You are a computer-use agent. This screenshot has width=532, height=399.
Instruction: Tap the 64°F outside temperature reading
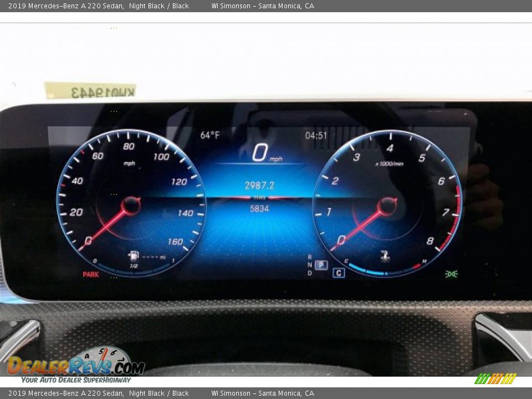click(210, 135)
